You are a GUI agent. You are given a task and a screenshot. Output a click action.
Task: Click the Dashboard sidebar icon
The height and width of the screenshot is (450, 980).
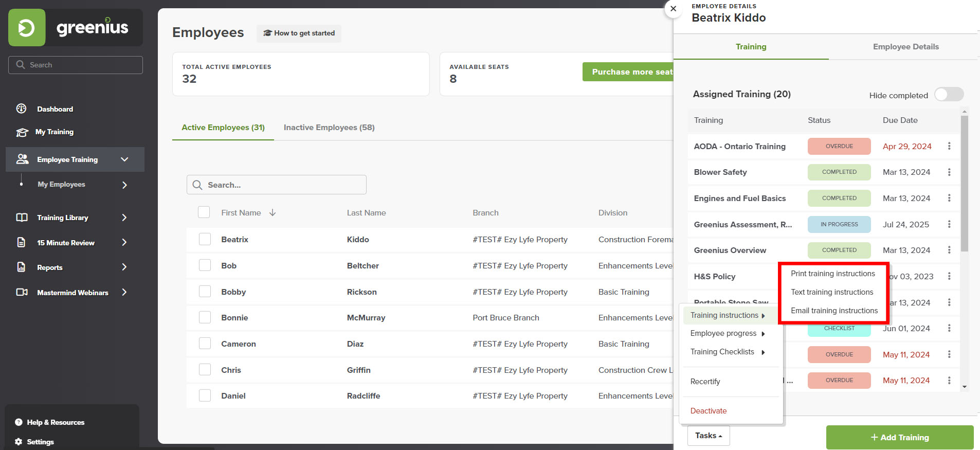coord(22,109)
